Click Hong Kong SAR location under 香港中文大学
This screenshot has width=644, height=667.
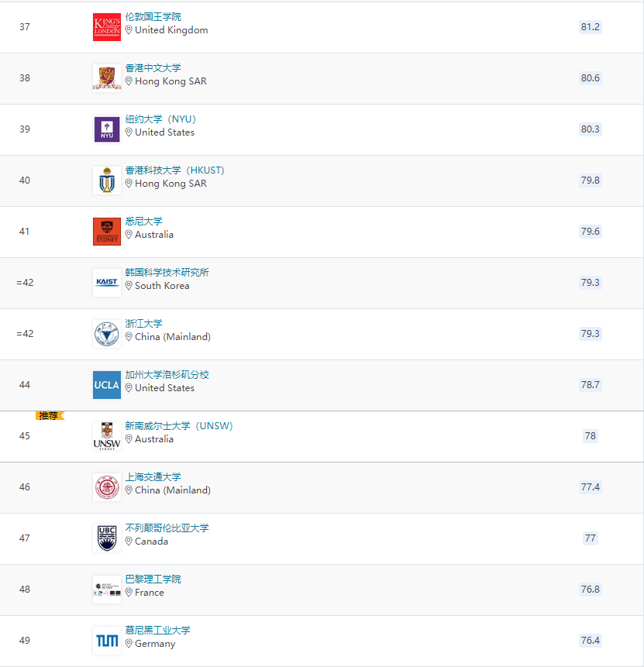pyautogui.click(x=170, y=81)
